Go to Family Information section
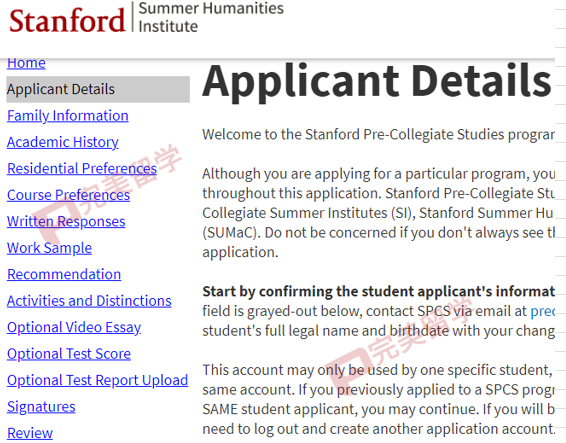 68,116
